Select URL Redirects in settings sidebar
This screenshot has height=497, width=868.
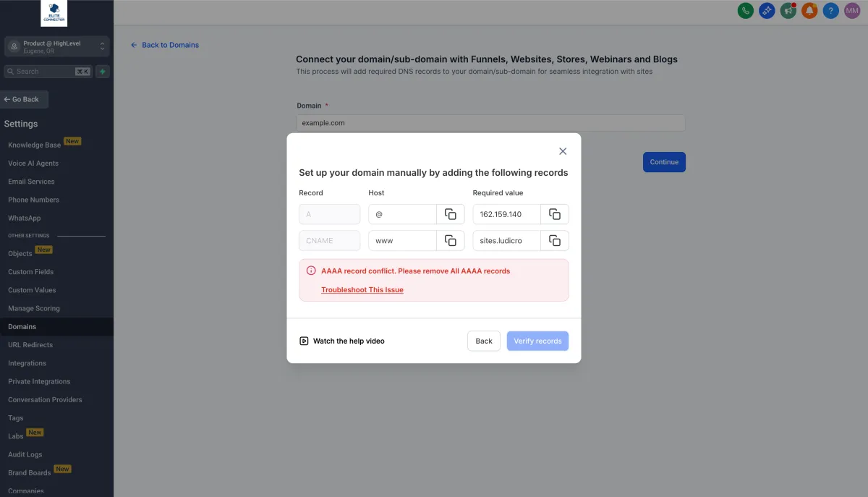tap(30, 345)
